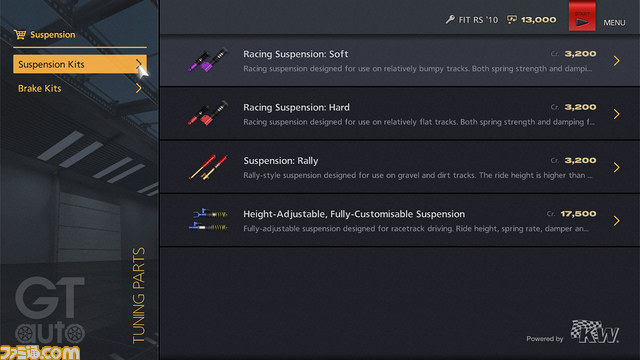Image resolution: width=640 pixels, height=360 pixels.
Task: Click the GT Auto logo
Action: [x=50, y=311]
